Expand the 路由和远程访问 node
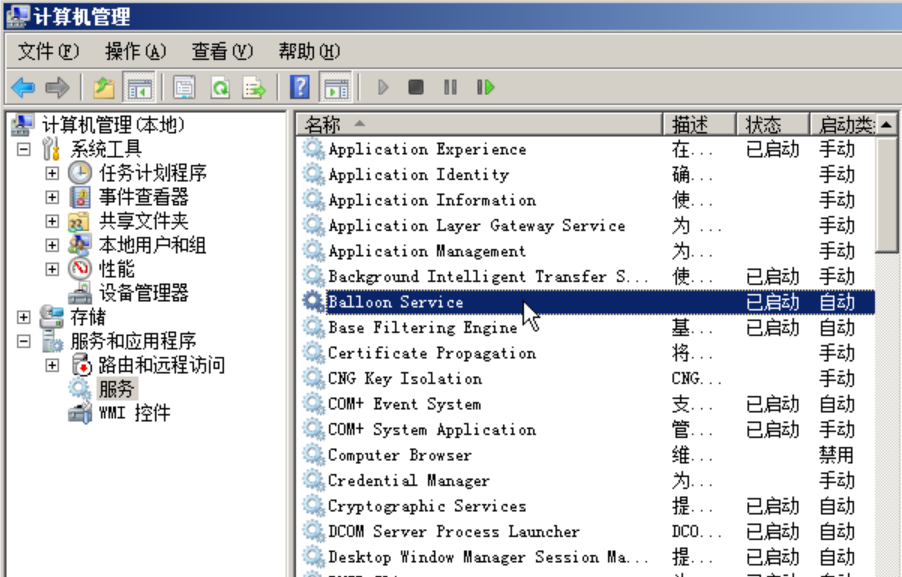Screen dimensions: 902x577 (52, 365)
